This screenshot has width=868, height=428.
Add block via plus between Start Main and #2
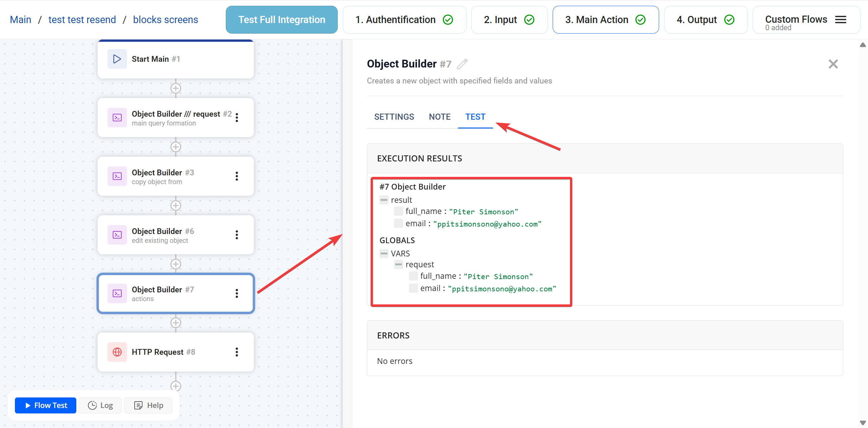click(x=176, y=89)
